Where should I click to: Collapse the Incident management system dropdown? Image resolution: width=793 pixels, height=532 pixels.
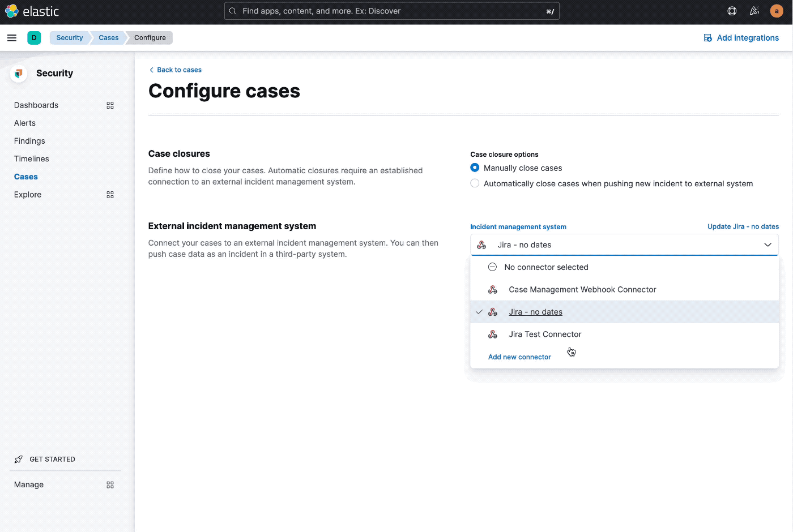tap(768, 244)
